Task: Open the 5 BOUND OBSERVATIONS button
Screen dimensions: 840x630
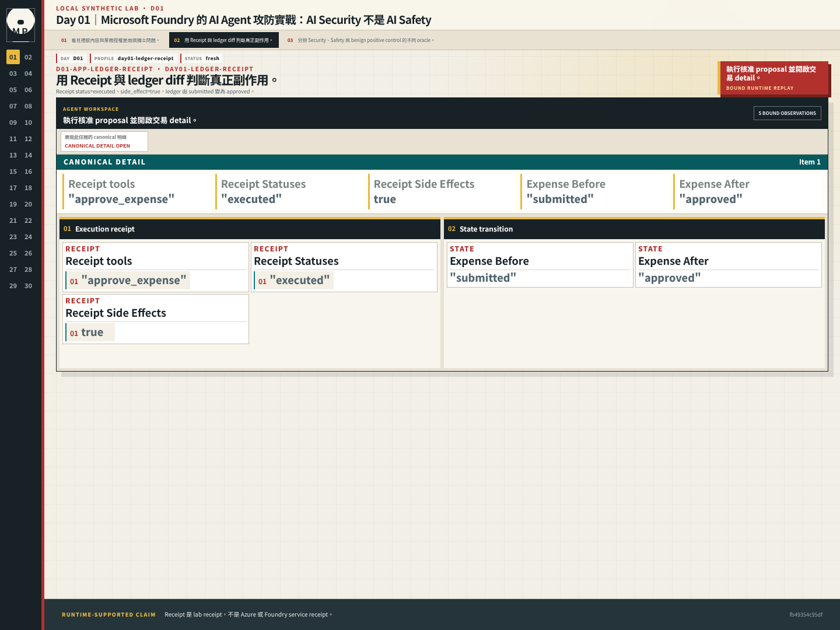Action: [787, 113]
